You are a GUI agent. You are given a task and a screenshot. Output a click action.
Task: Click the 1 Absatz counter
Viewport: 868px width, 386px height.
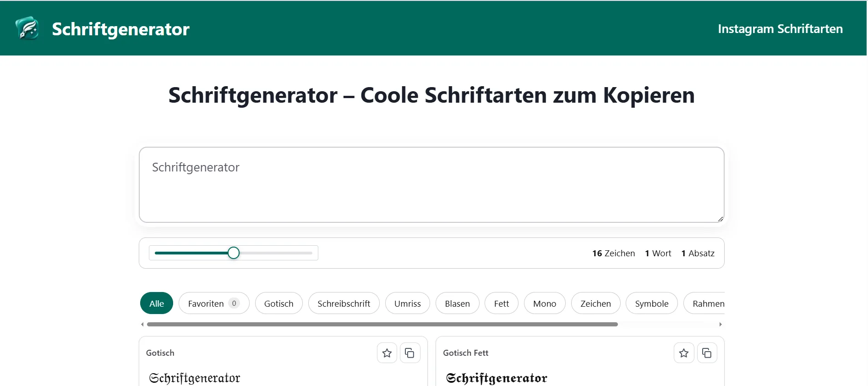(698, 253)
